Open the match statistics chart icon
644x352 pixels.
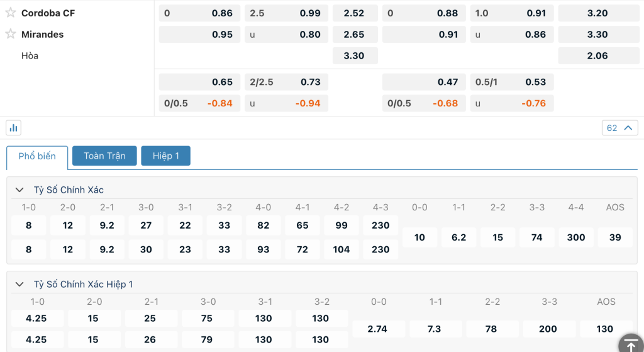[x=14, y=128]
